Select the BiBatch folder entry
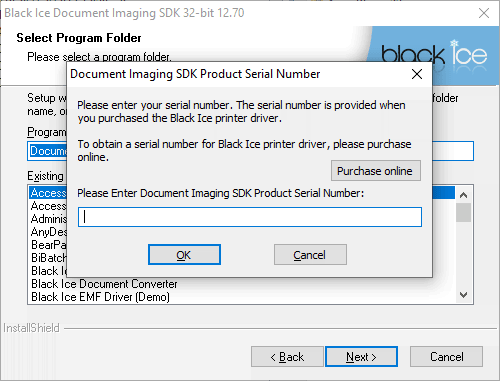The height and width of the screenshot is (381, 500). [49, 258]
